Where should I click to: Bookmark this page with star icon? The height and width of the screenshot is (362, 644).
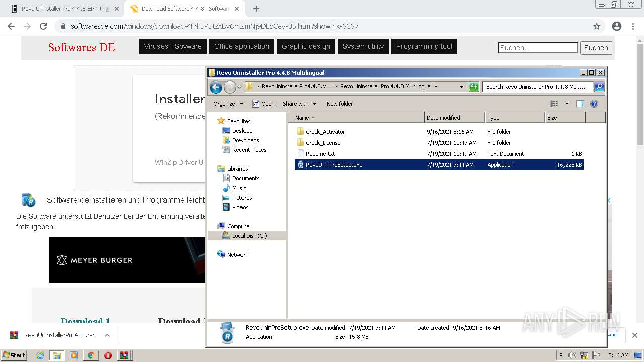click(597, 26)
